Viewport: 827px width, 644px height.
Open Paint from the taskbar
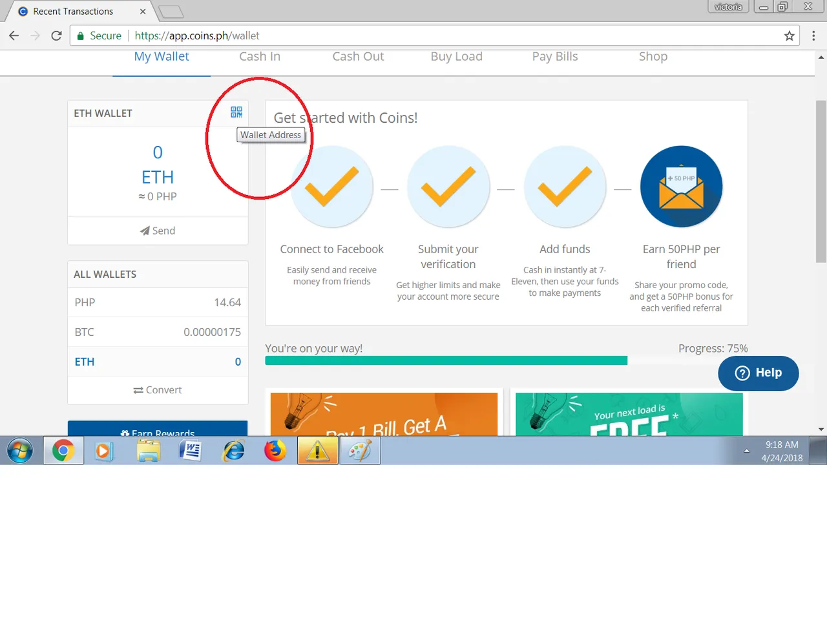(360, 450)
